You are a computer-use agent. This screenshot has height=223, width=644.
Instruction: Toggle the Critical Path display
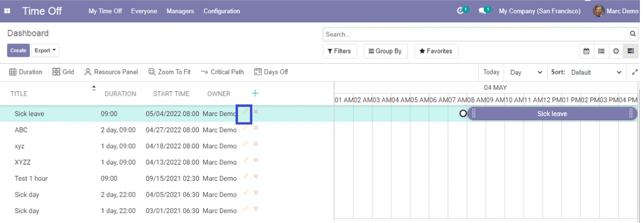tap(222, 72)
